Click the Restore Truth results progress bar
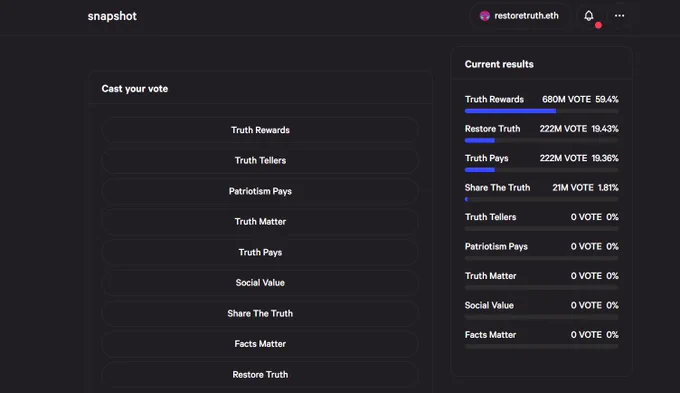680x393 pixels. click(542, 141)
